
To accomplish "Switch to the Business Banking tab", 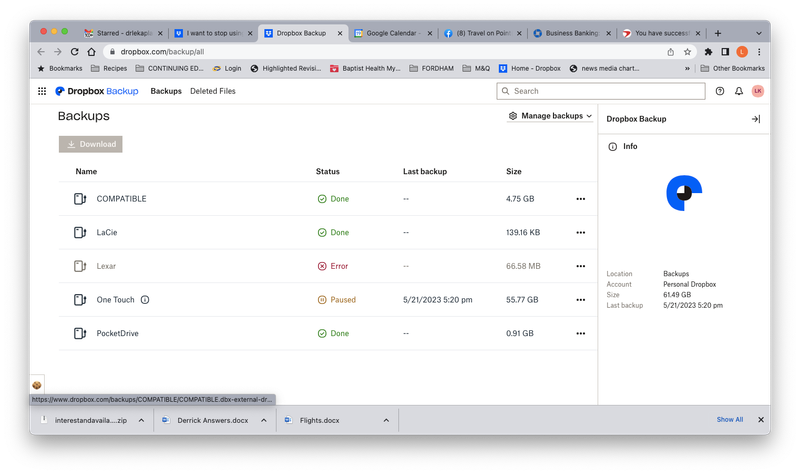I will coord(572,33).
